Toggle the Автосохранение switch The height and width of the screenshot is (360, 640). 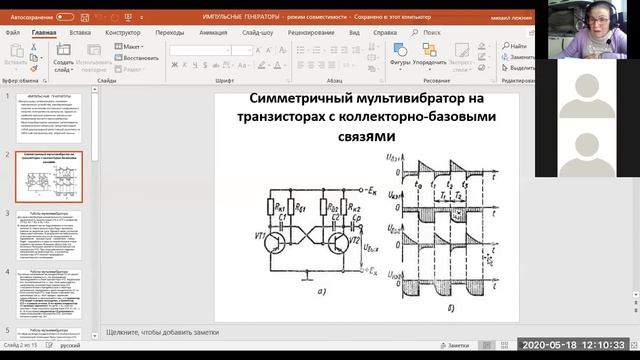coord(65,17)
